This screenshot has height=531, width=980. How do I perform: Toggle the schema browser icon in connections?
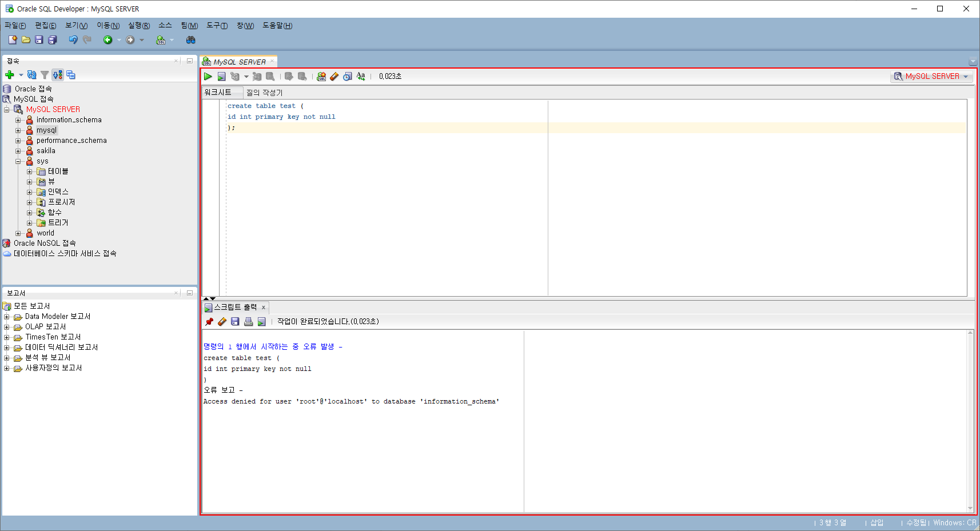click(x=58, y=75)
